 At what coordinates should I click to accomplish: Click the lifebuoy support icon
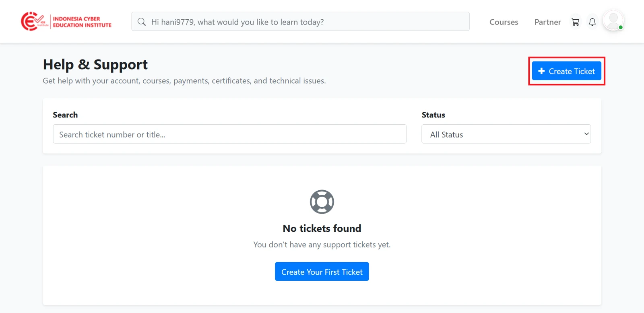point(322,202)
